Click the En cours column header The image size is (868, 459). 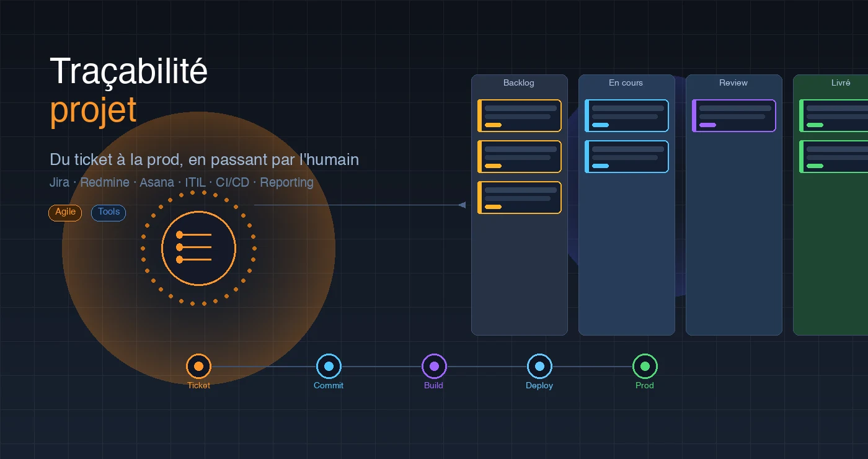click(626, 82)
